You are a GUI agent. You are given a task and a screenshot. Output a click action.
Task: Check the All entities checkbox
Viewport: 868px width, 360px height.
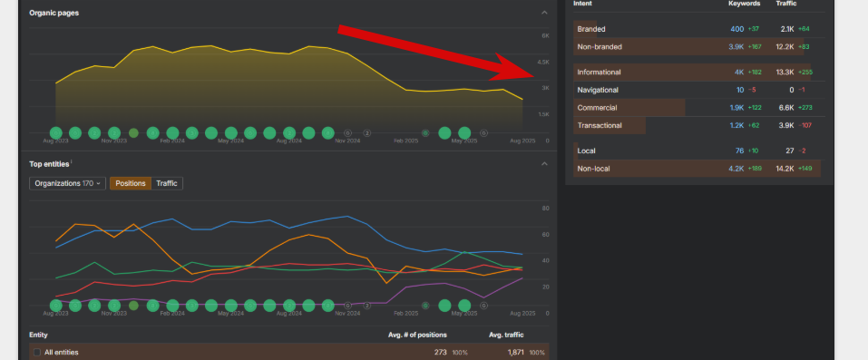(37, 352)
